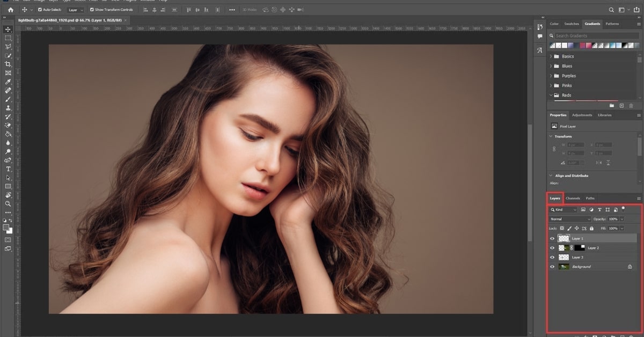Toggle lock transparent pixels
Image resolution: width=644 pixels, height=337 pixels.
click(562, 228)
